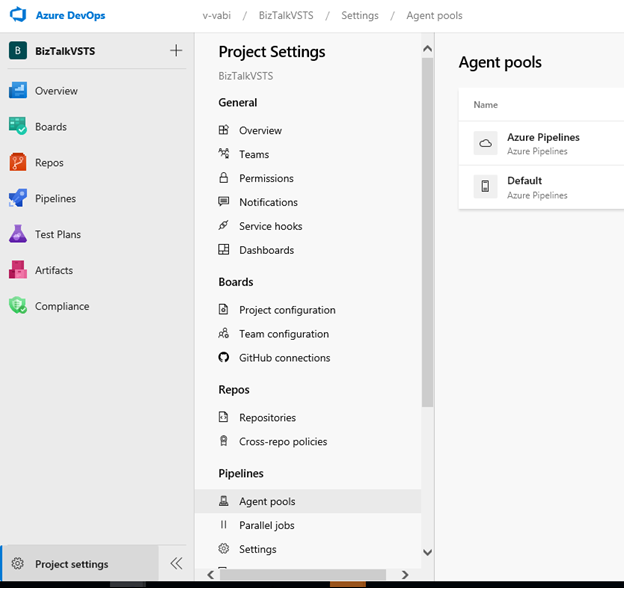The width and height of the screenshot is (633, 594).
Task: Click the Azure DevOps title link
Action: (x=71, y=15)
